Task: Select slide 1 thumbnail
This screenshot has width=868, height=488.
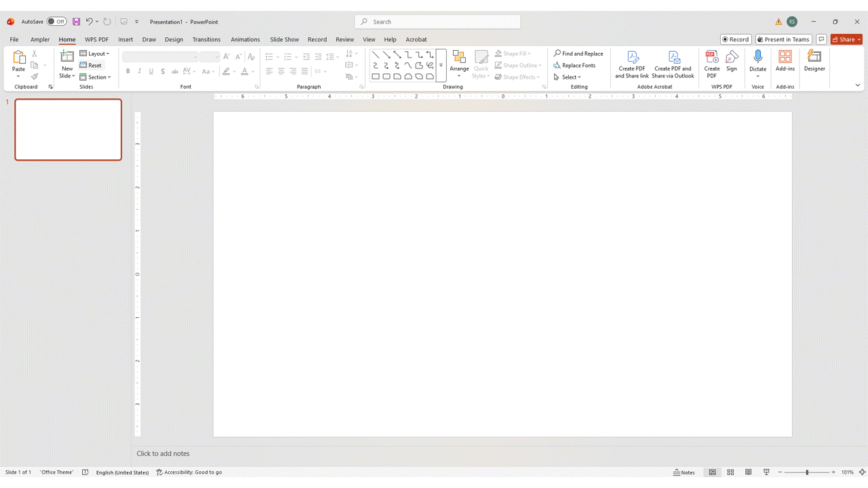Action: 68,129
